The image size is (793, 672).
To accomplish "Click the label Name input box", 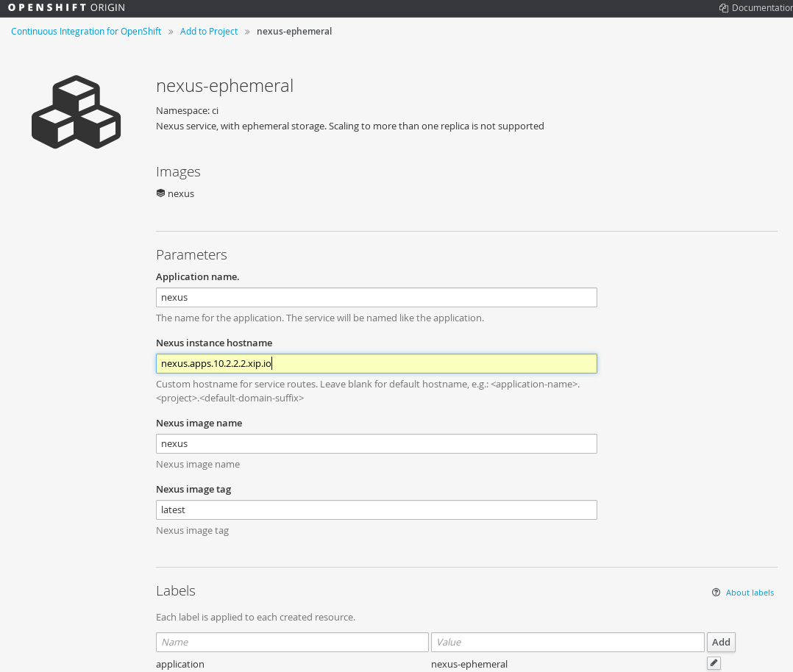I will click(x=292, y=642).
